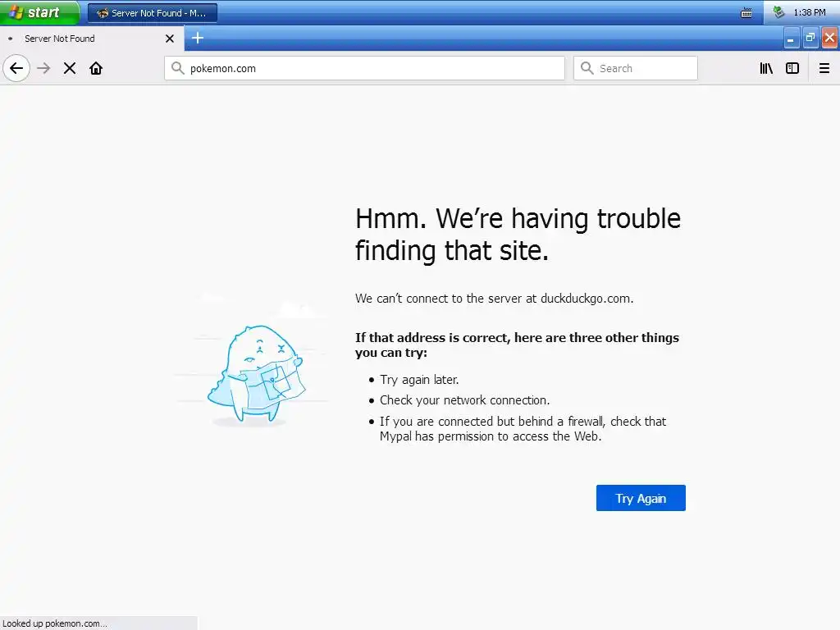The height and width of the screenshot is (630, 840).
Task: Click the 'Hmm. We're having trouble' heading
Action: coord(518,234)
